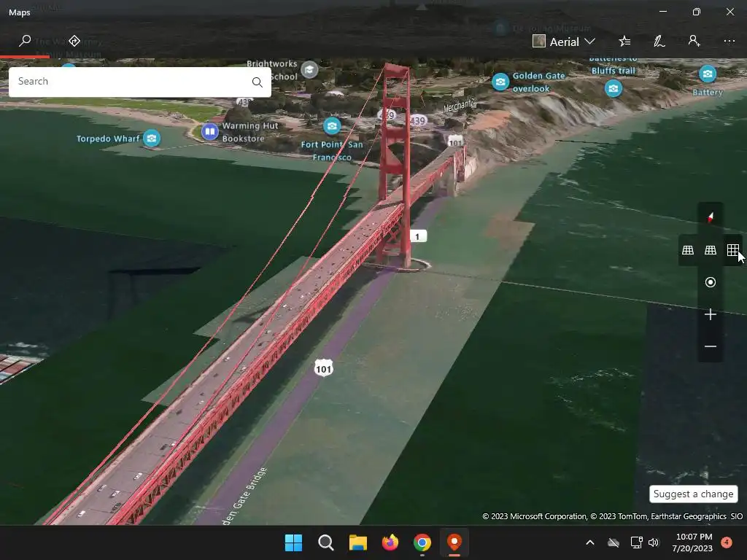
Task: Select the Brightworks School marker icon
Action: (309, 71)
